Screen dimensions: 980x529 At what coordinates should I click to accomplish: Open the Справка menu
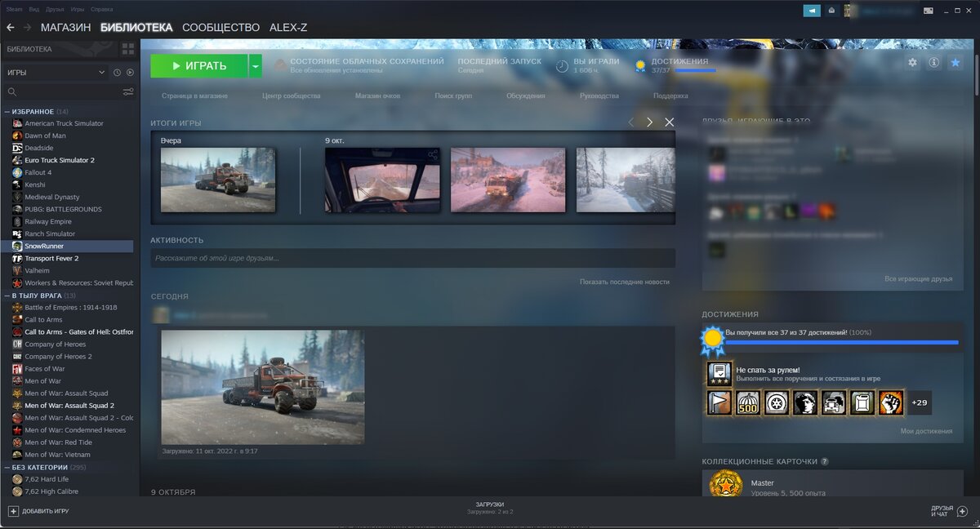102,9
